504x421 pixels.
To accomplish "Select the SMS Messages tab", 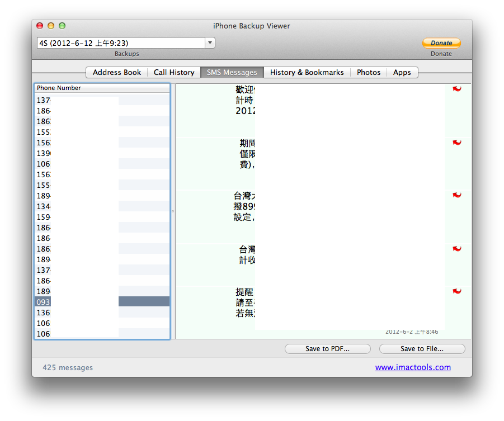I will click(x=232, y=72).
